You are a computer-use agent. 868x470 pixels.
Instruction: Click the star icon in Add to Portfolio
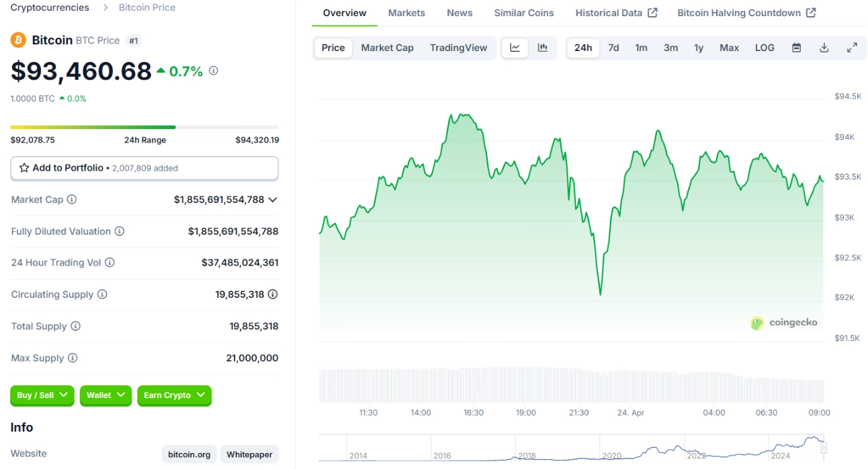click(x=24, y=168)
